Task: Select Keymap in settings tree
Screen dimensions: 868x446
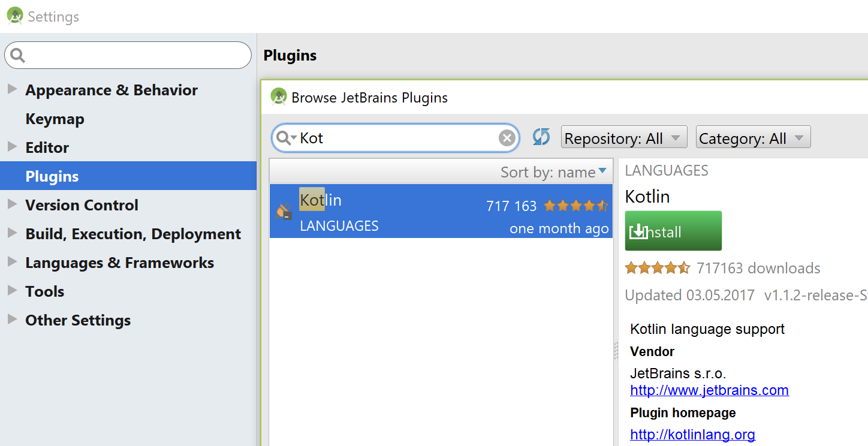Action: pyautogui.click(x=55, y=119)
